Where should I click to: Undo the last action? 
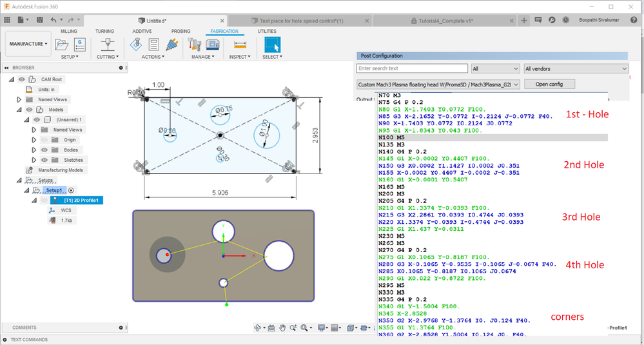54,20
